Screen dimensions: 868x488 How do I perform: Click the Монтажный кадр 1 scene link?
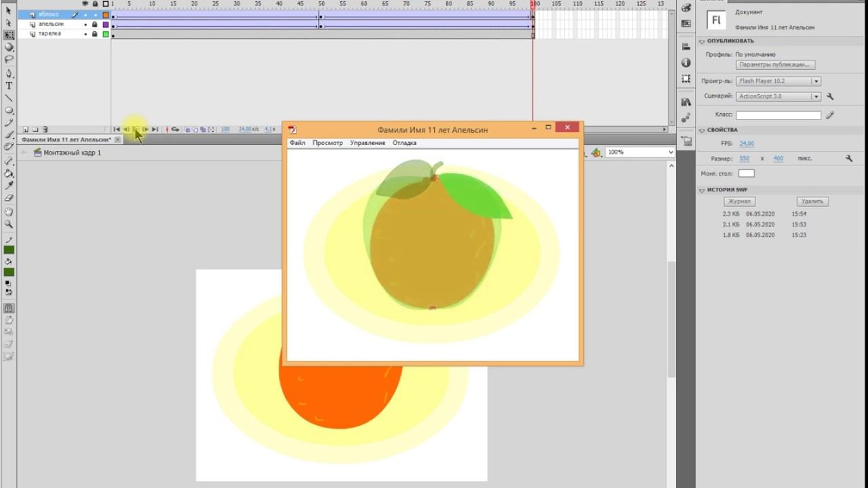72,153
